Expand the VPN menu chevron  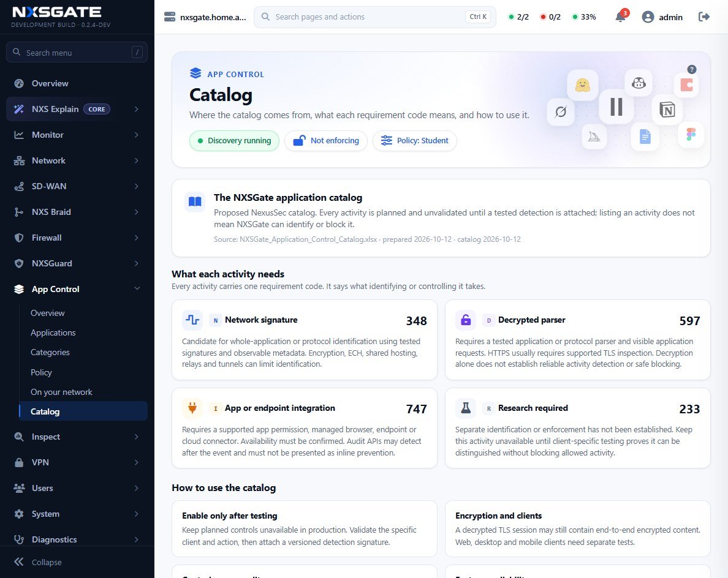point(137,462)
